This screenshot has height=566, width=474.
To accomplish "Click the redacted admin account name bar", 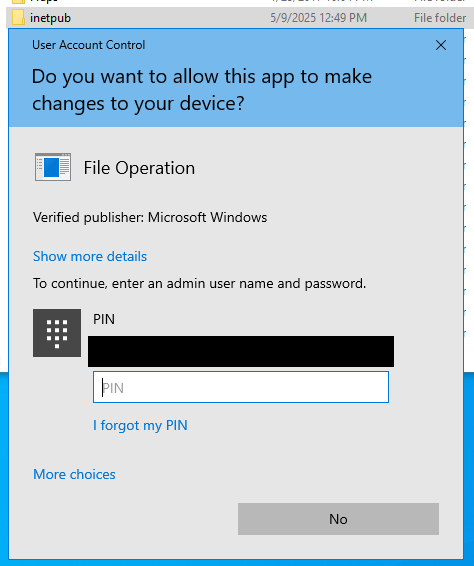I will 241,351.
